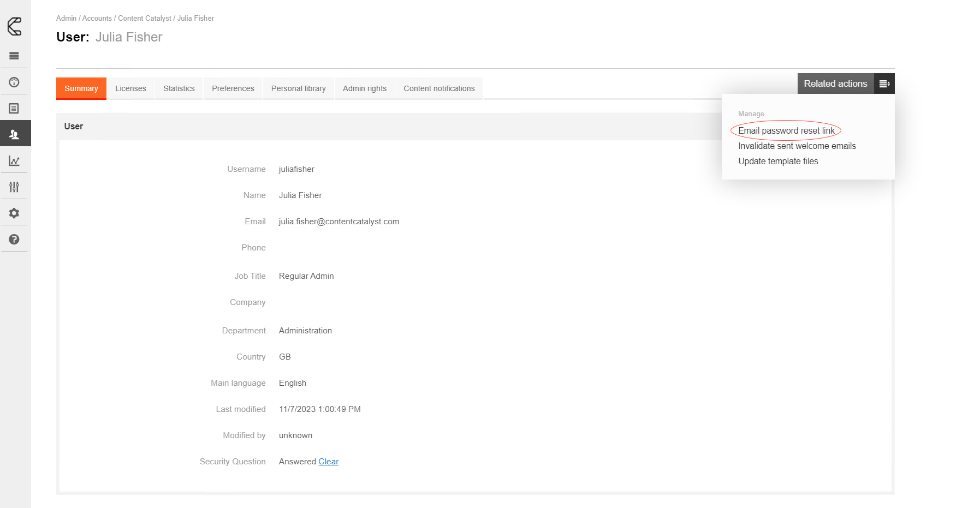The height and width of the screenshot is (508, 980).
Task: Open the analytics chart icon
Action: pyautogui.click(x=14, y=161)
